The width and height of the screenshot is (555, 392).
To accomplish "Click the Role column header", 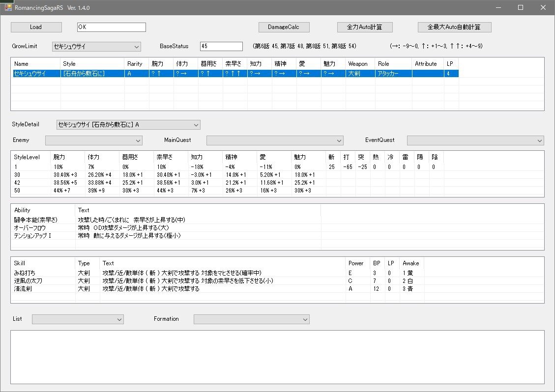I will 394,64.
